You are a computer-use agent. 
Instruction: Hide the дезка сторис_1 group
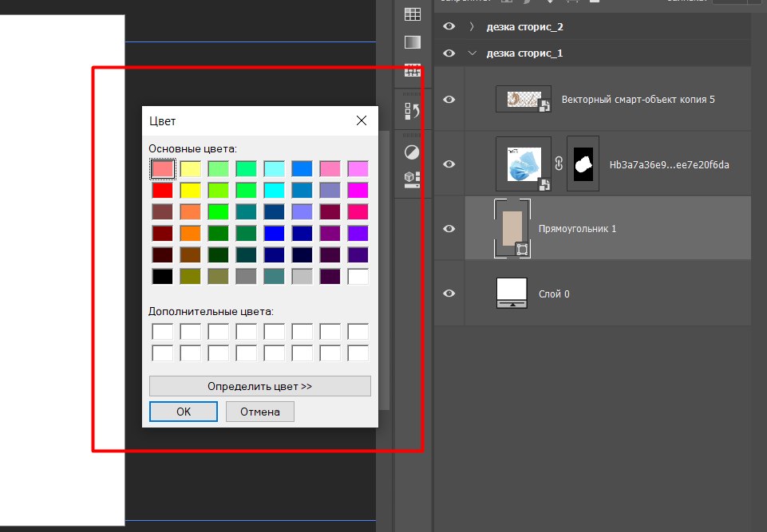pyautogui.click(x=449, y=53)
